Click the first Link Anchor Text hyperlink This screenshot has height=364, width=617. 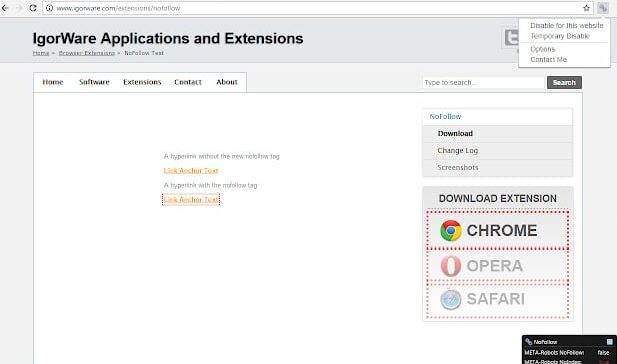pyautogui.click(x=191, y=170)
